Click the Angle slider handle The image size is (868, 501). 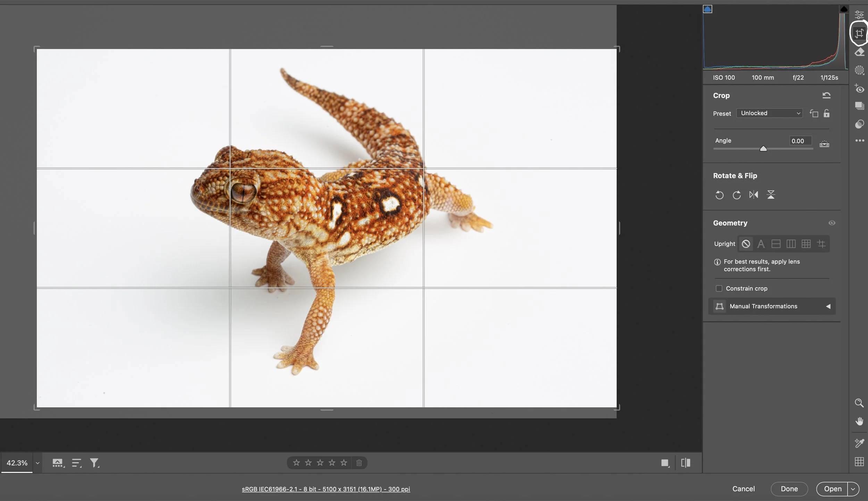pyautogui.click(x=763, y=149)
